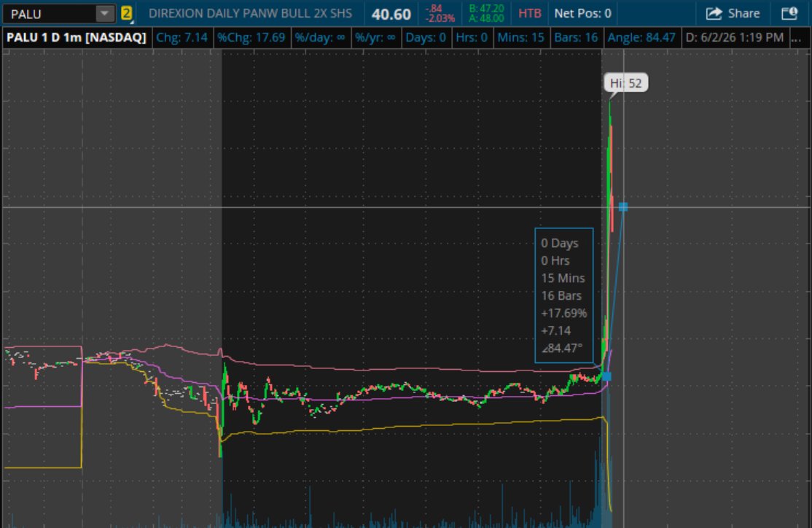Click the bid price B: 47.20
812x528 pixels.
click(x=486, y=8)
